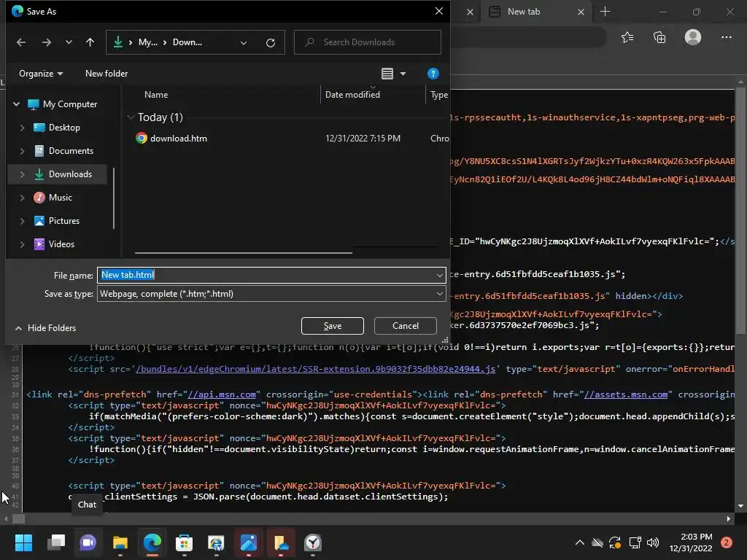Show hidden system tray icons

[x=580, y=542]
